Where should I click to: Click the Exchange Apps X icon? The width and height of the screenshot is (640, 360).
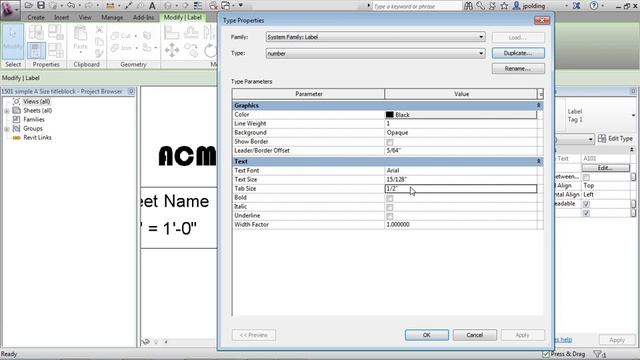point(576,6)
